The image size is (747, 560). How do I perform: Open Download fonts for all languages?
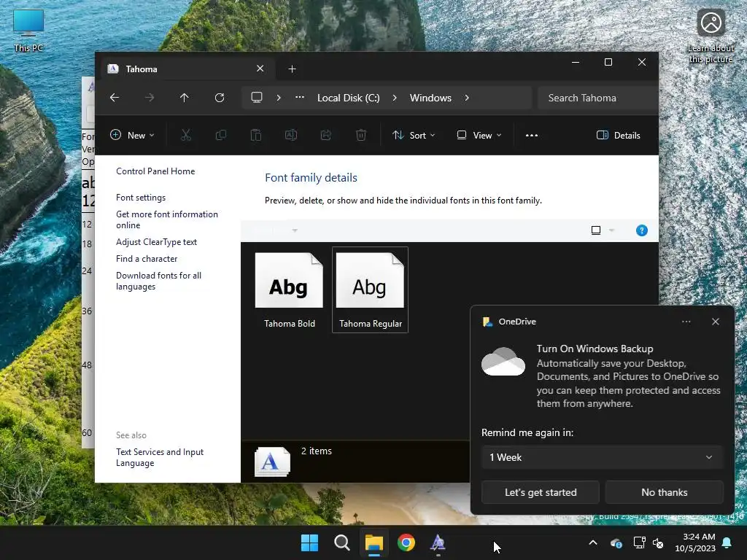click(x=158, y=281)
